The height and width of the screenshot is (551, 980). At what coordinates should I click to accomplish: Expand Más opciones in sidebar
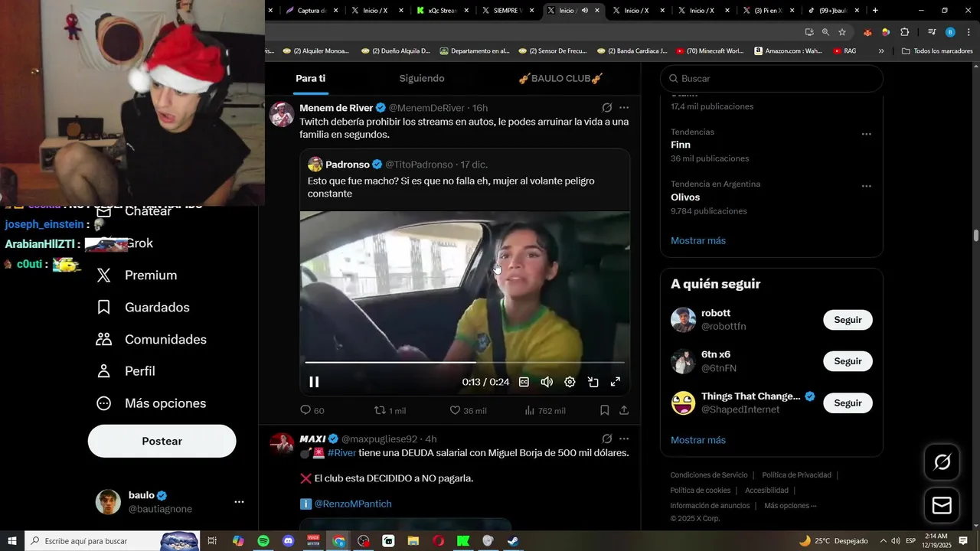pos(152,403)
